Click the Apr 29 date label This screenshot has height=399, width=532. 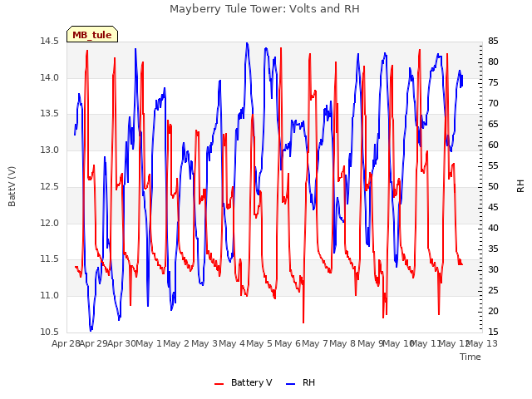coord(94,344)
